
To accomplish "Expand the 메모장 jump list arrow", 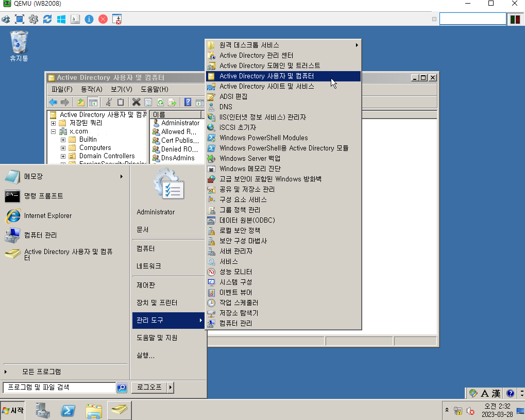I will (122, 177).
